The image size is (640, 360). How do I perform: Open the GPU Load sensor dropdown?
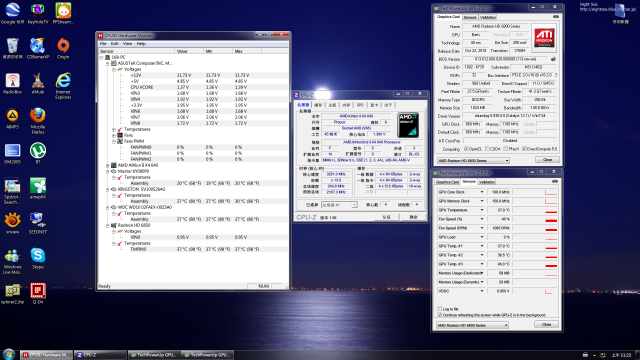pyautogui.click(x=482, y=237)
